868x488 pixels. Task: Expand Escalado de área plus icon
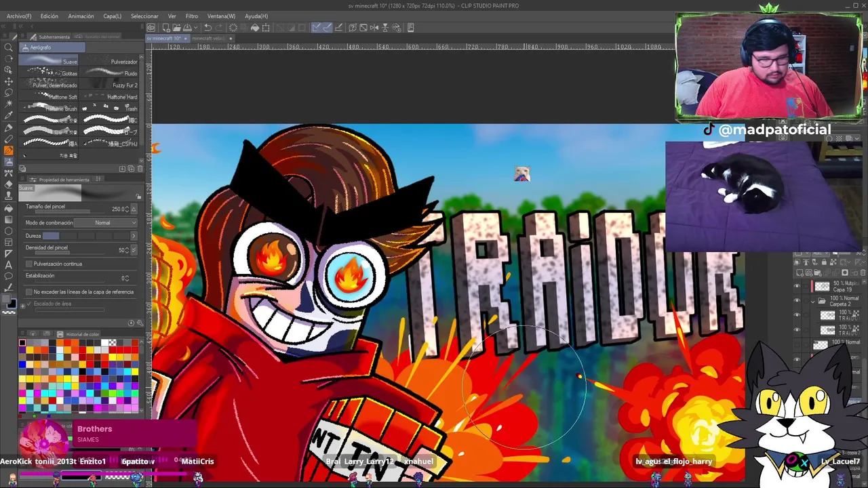tap(22, 306)
